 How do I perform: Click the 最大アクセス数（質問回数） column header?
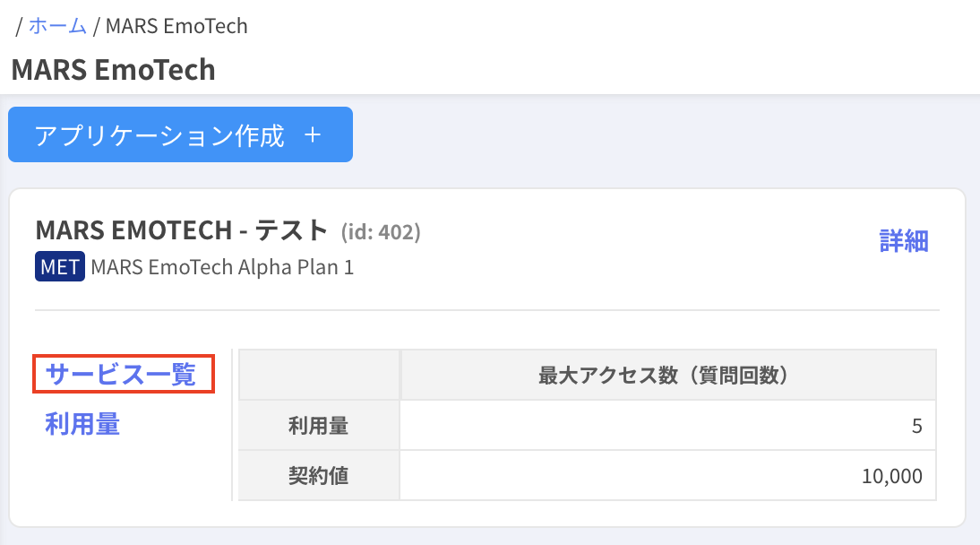point(667,376)
